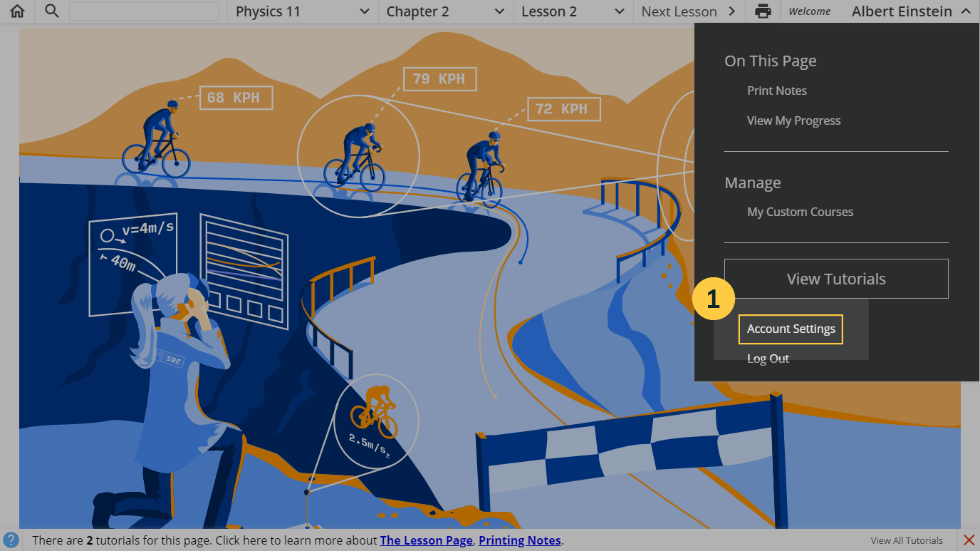Click the printer icon
980x551 pixels.
click(763, 11)
